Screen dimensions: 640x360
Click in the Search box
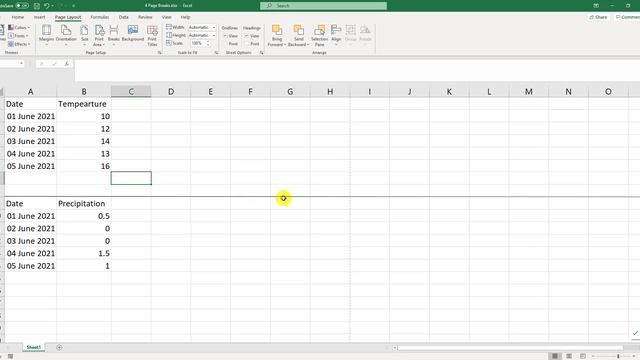tap(323, 6)
